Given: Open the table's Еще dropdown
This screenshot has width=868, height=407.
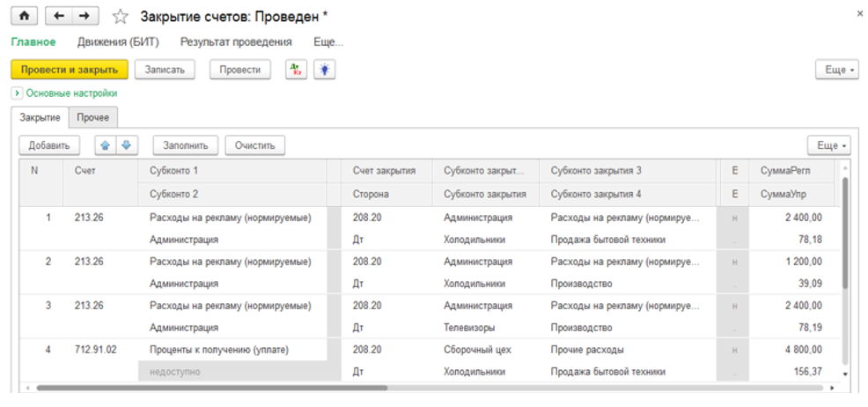Looking at the screenshot, I should (x=828, y=144).
